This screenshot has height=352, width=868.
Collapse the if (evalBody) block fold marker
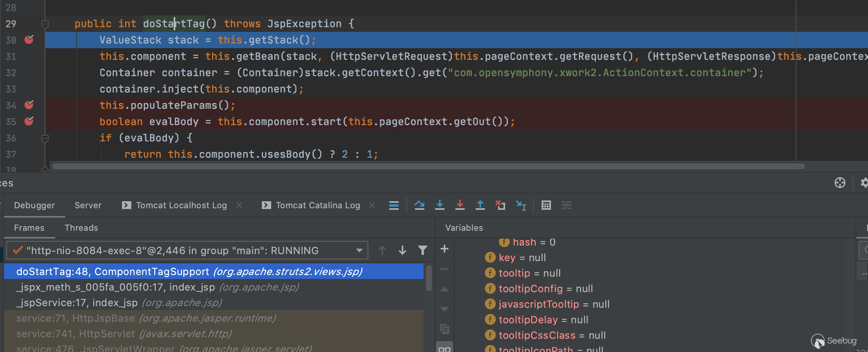[x=45, y=138]
